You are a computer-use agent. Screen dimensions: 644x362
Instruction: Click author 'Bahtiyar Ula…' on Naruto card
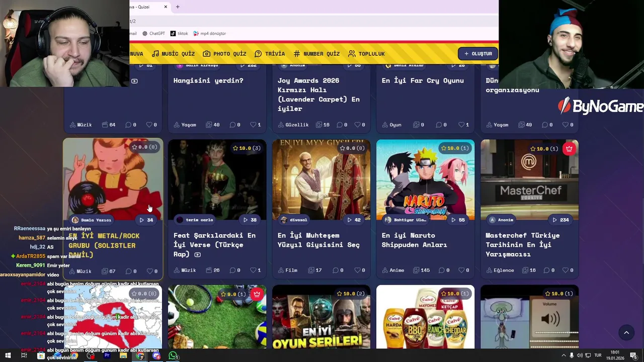click(x=410, y=220)
